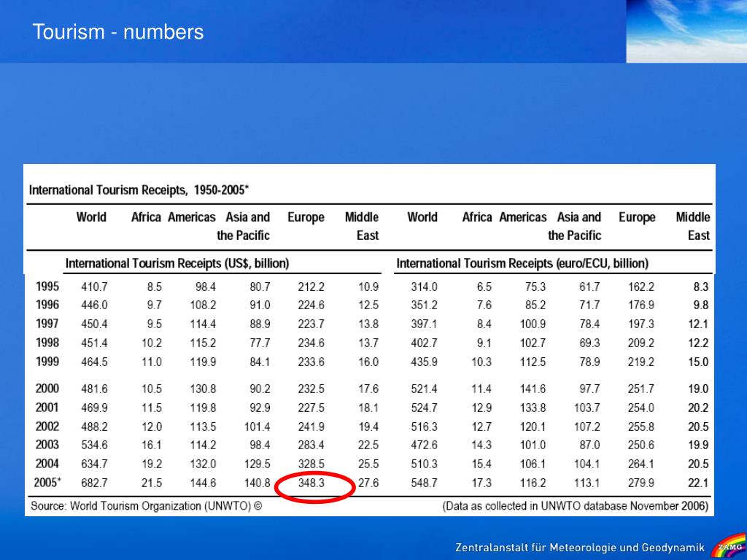Click the 2004 World US$ value 634.7

point(94,464)
